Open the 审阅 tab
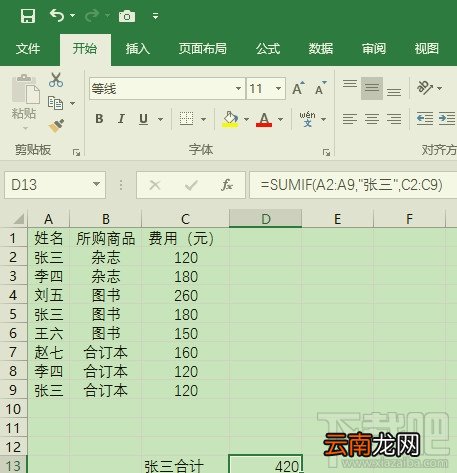 pos(374,49)
